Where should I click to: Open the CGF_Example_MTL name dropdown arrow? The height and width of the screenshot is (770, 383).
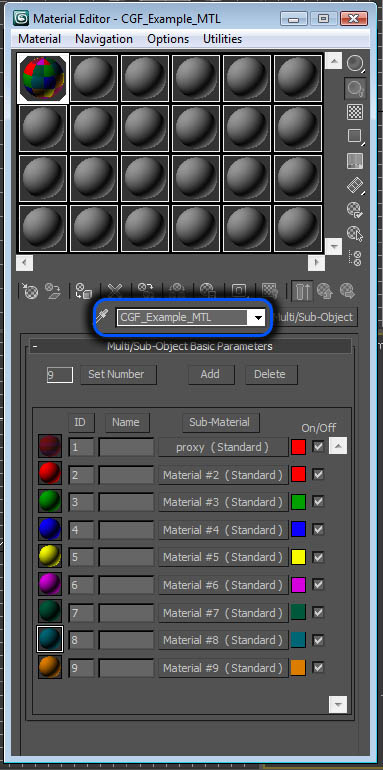257,318
